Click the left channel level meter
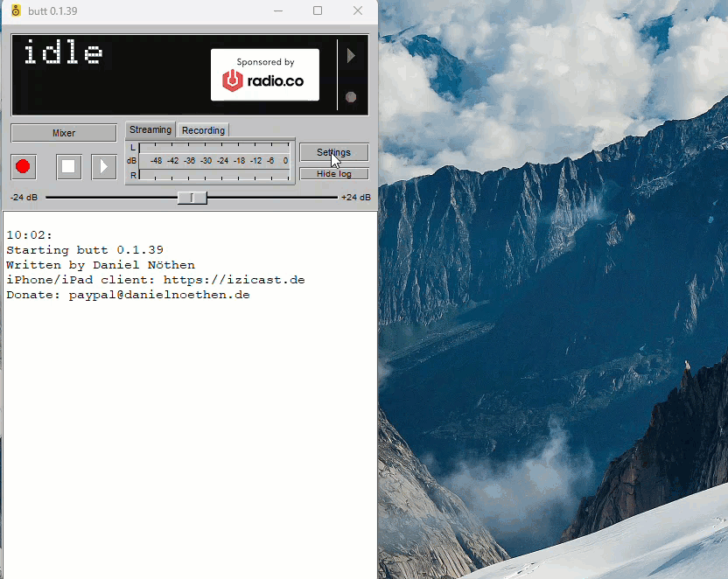 tap(214, 147)
